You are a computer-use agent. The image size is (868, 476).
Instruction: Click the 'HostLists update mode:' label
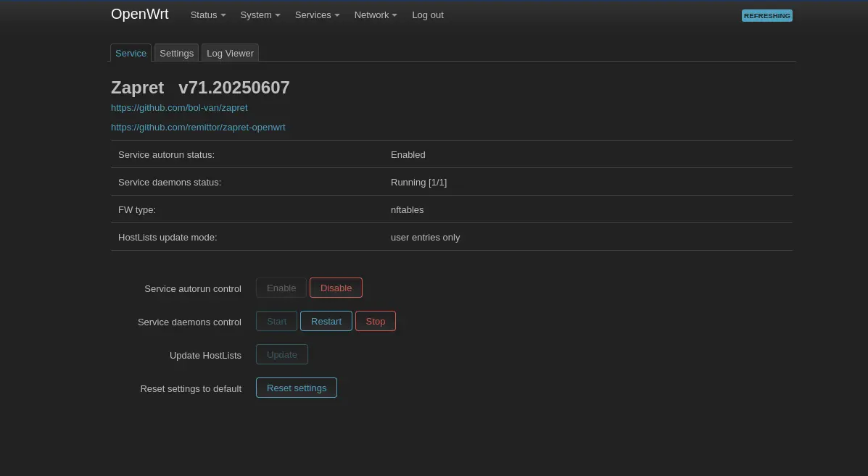pyautogui.click(x=168, y=238)
